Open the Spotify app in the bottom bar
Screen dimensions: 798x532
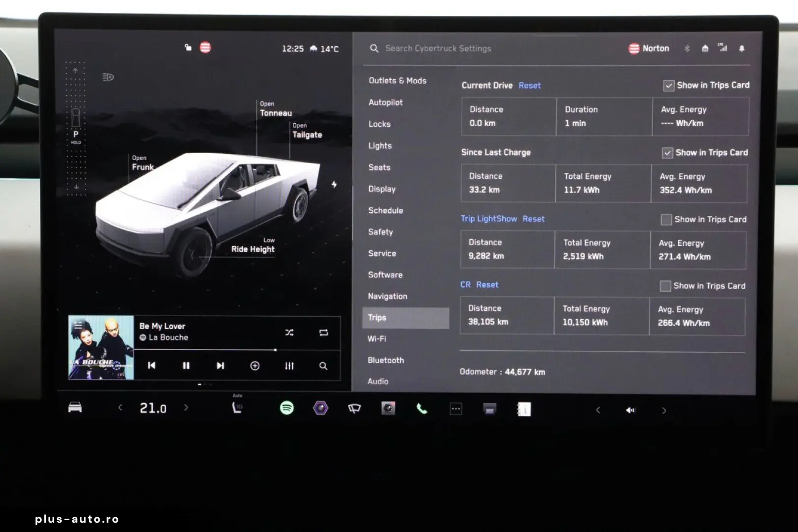point(287,408)
